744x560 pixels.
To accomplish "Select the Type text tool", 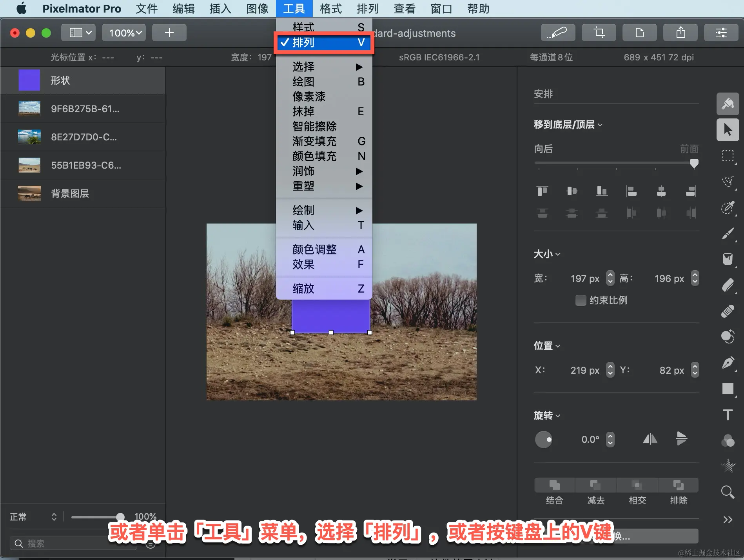I will [x=728, y=415].
